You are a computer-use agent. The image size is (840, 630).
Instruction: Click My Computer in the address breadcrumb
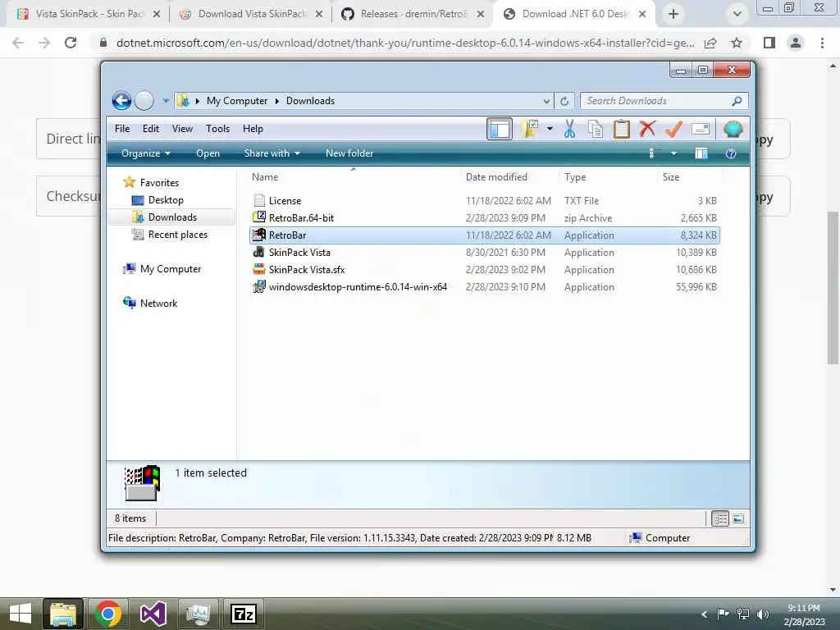(237, 101)
